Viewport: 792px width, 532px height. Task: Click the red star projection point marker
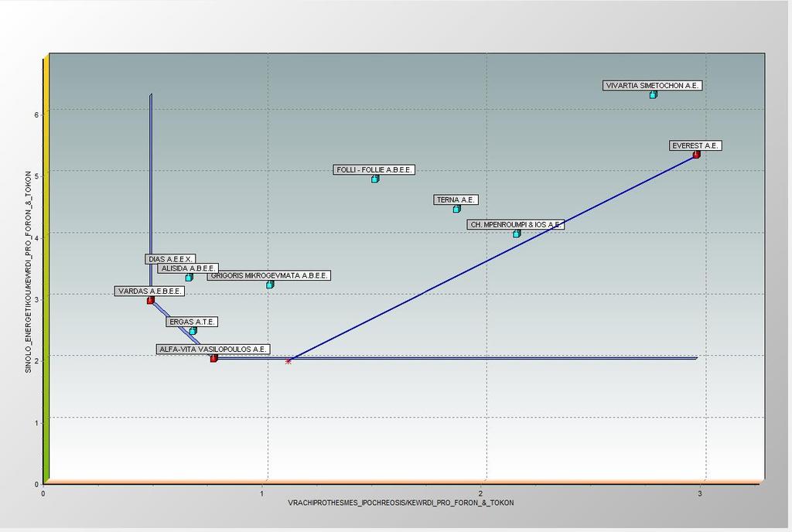(x=288, y=361)
